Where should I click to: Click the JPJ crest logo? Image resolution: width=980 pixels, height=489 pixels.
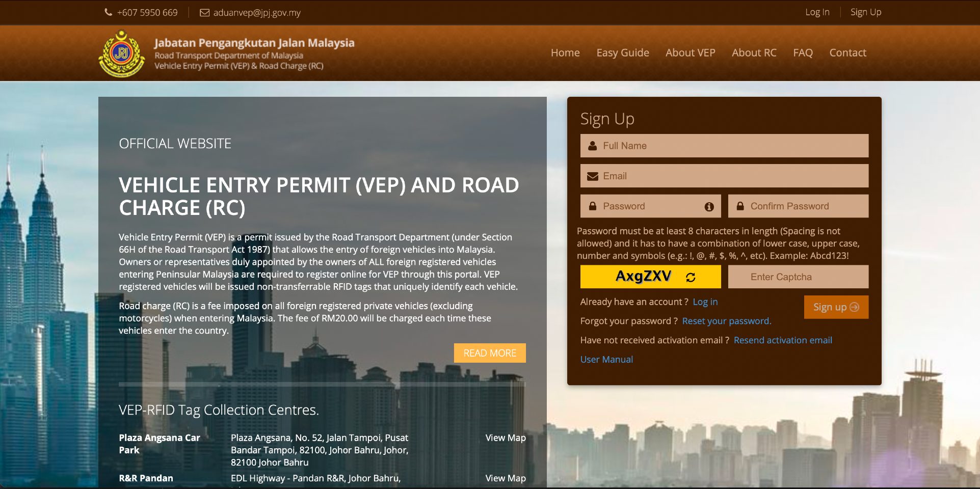[x=122, y=53]
